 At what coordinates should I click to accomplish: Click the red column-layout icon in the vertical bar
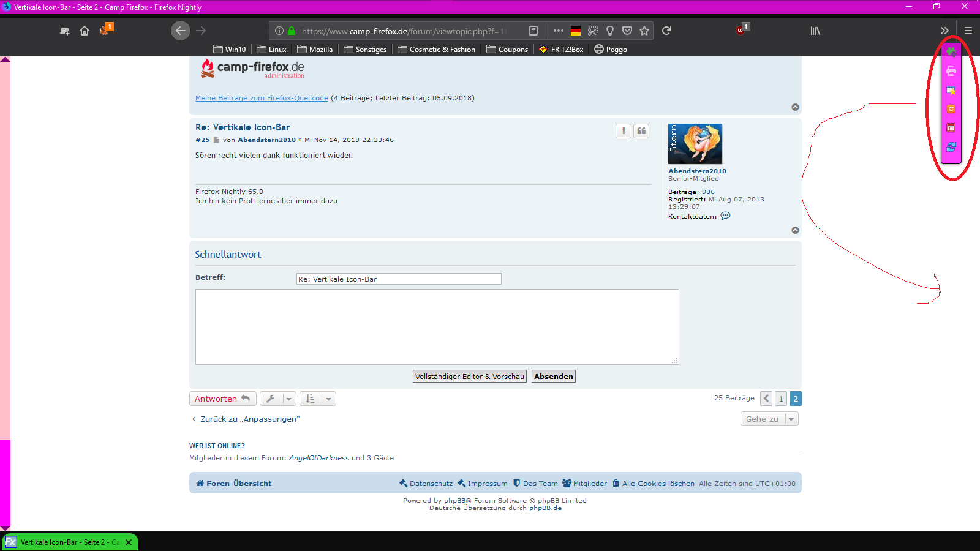point(951,128)
